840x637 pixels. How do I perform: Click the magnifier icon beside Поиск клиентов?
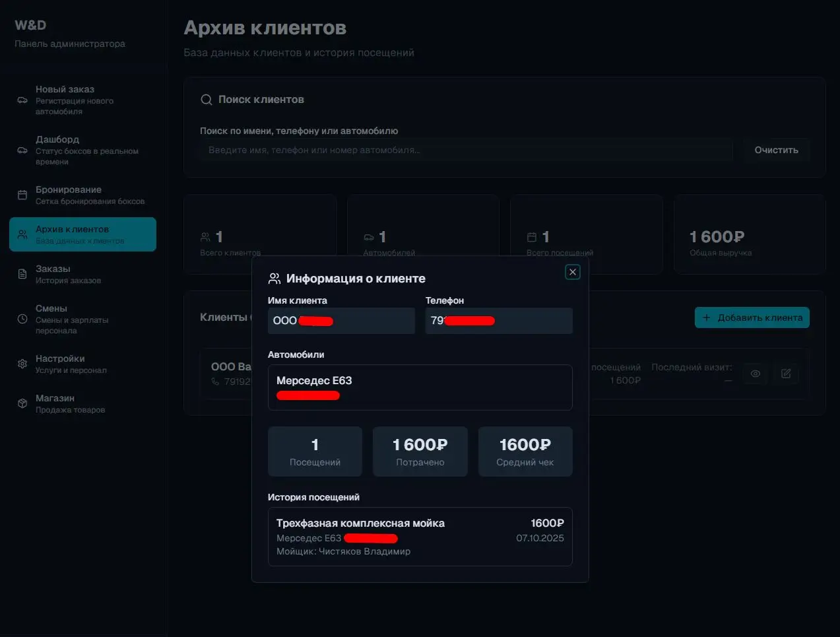(x=207, y=99)
